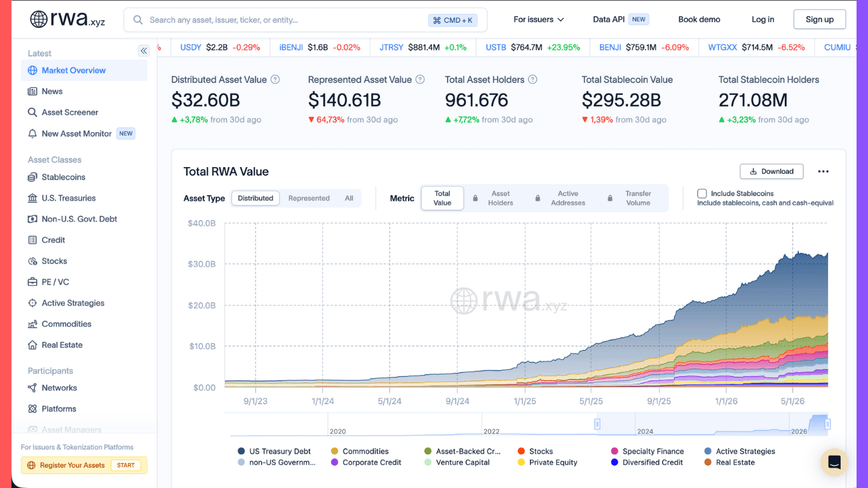Click the USTB ticker entry
The width and height of the screenshot is (868, 488).
(x=532, y=48)
